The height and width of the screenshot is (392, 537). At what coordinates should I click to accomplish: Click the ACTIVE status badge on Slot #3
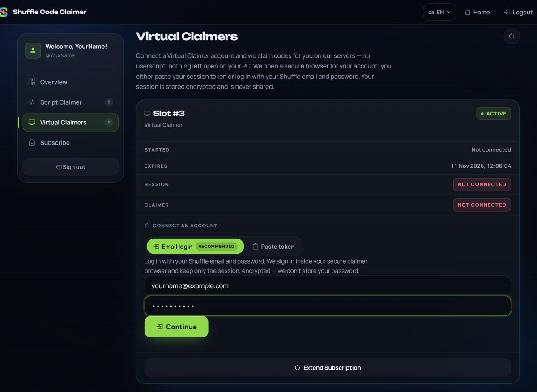coord(494,114)
